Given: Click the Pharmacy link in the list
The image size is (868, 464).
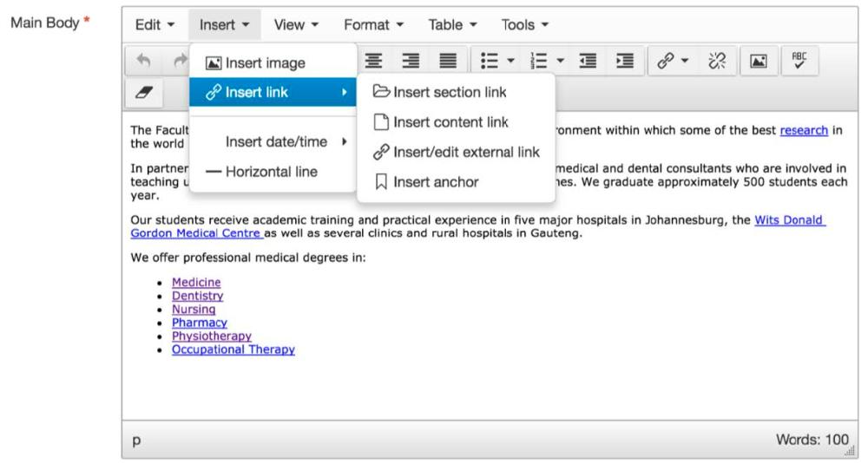Looking at the screenshot, I should tap(200, 323).
